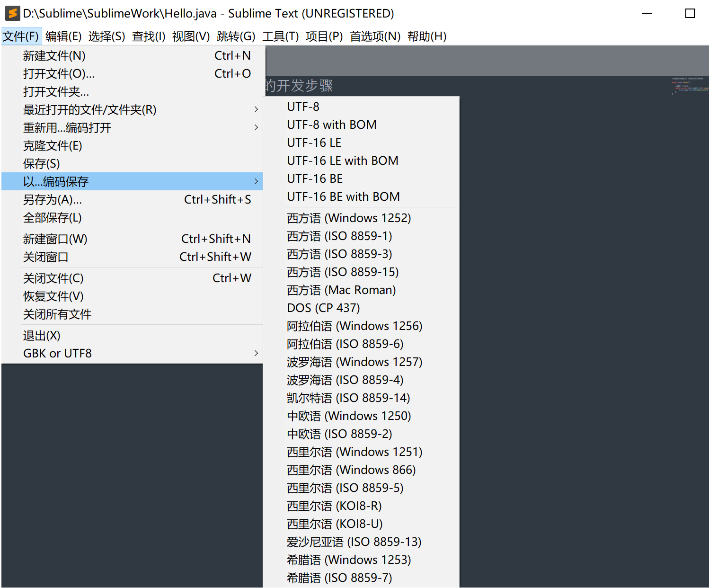Open the 首选项(N) menu
Screen dimensions: 709x588
pos(375,36)
